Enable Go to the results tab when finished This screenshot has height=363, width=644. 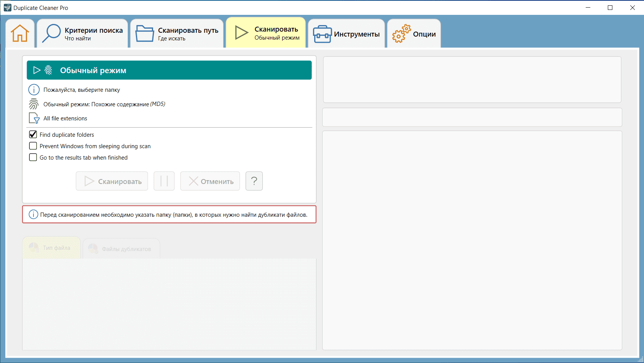pyautogui.click(x=33, y=157)
